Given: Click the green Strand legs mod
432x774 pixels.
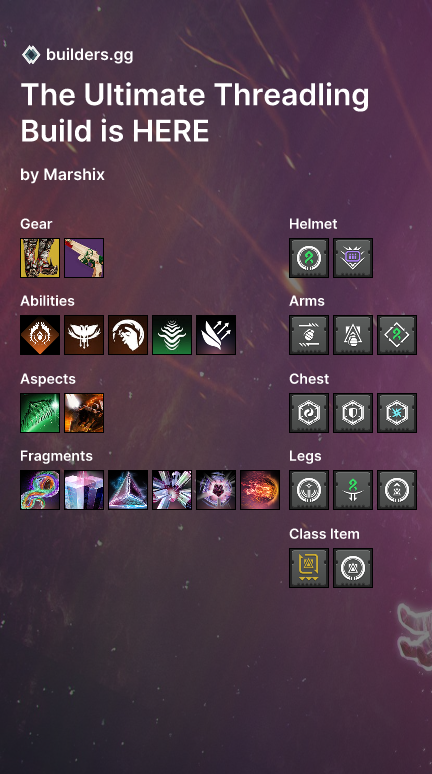Looking at the screenshot, I should (353, 490).
